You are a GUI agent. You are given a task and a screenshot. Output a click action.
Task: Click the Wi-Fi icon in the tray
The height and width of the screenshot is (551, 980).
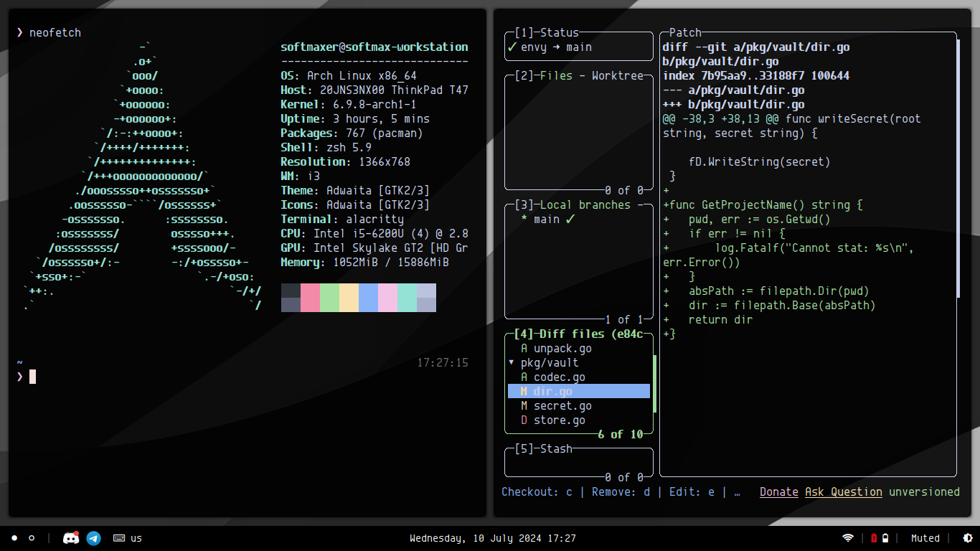click(x=848, y=538)
